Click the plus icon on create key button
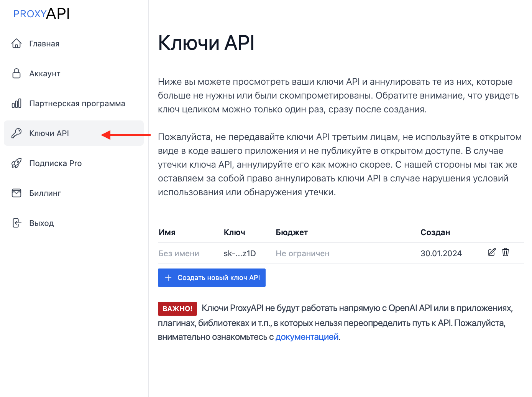This screenshot has width=532, height=397. 168,278
